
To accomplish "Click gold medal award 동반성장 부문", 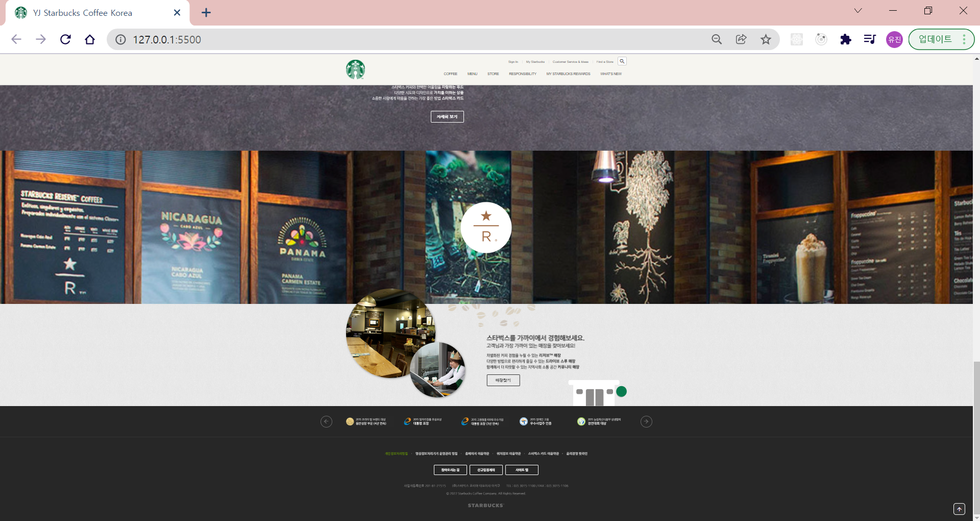I will [x=366, y=421].
